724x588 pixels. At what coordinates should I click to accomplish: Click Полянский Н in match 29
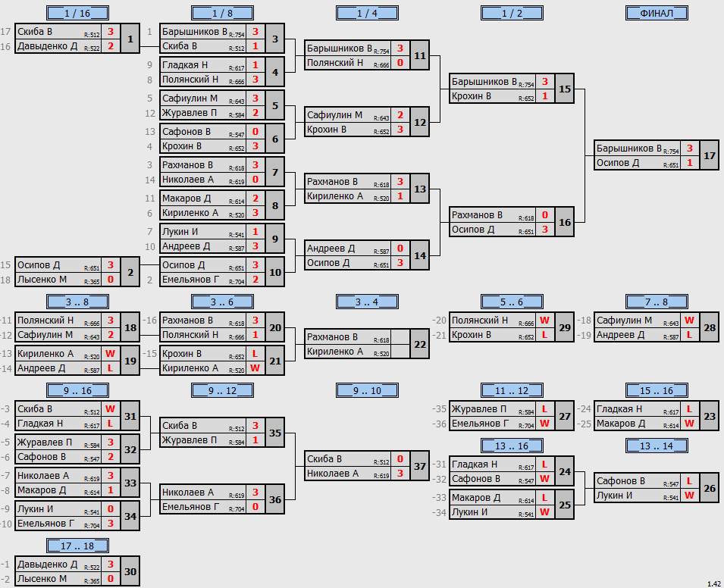479,321
